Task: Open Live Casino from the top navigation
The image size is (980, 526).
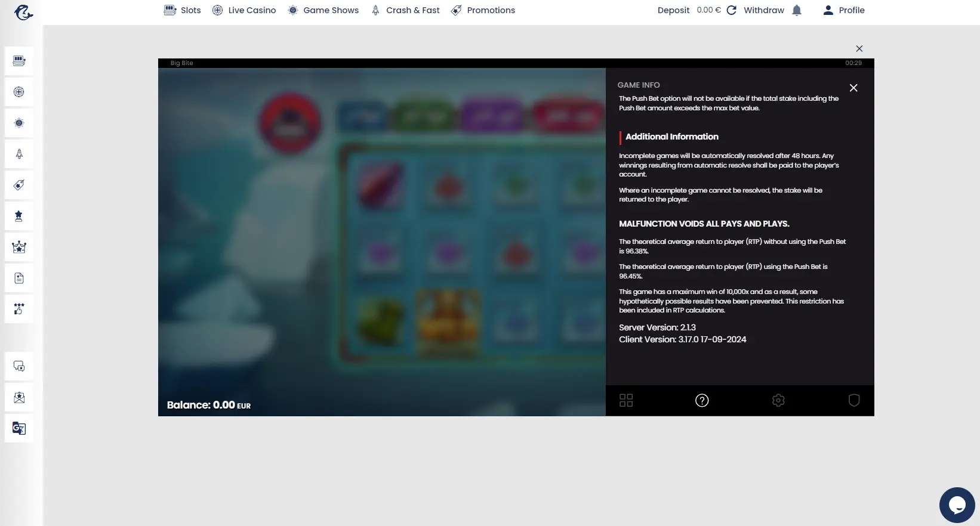Action: coord(244,10)
